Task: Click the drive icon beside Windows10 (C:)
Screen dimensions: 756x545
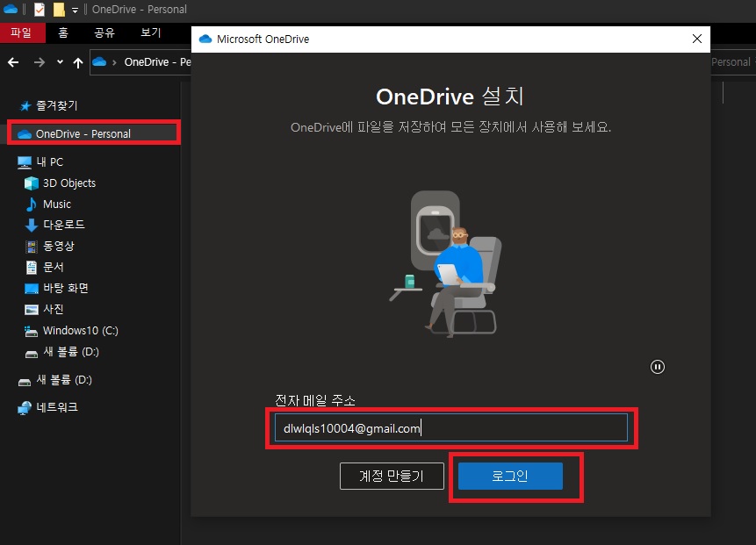Action: coord(32,331)
